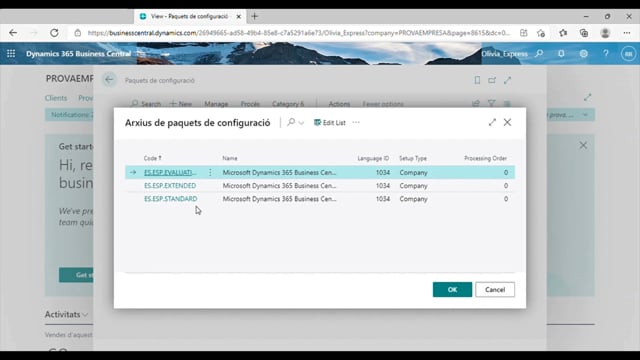Open the Actions menu

click(339, 104)
